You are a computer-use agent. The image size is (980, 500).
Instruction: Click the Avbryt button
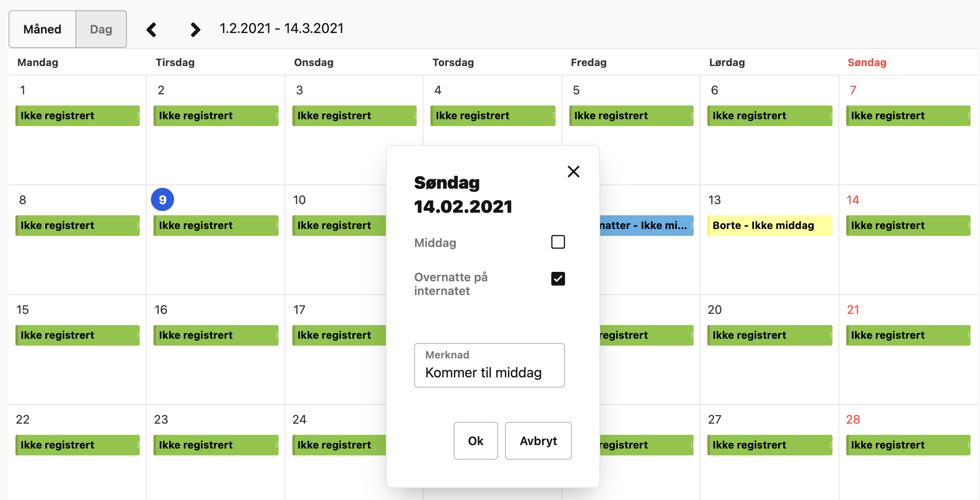point(538,441)
